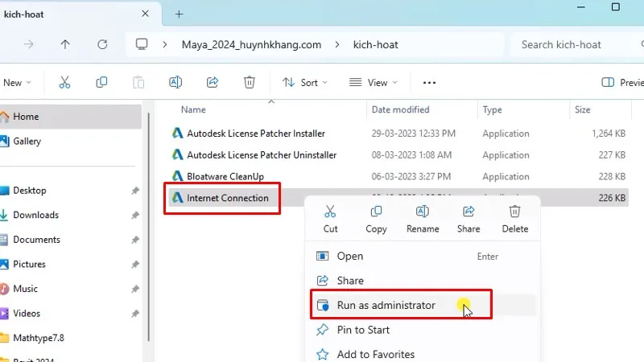Choose Cut in the context menu

click(x=330, y=220)
